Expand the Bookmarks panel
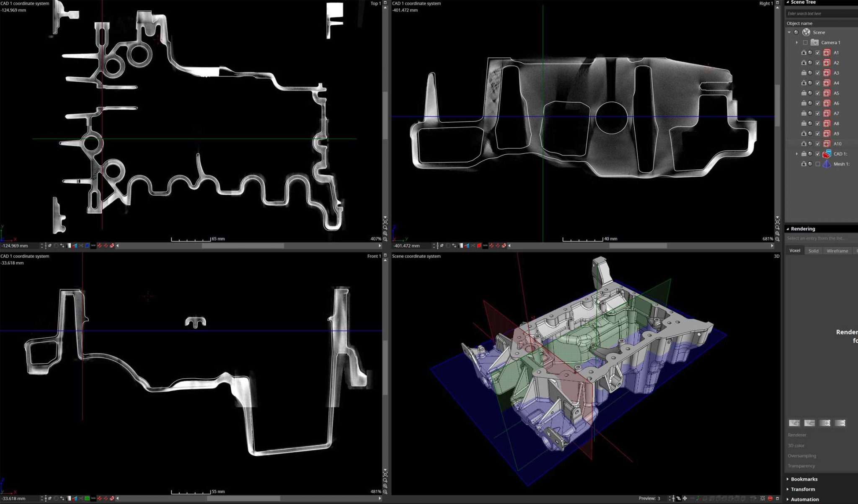858x504 pixels. pyautogui.click(x=788, y=479)
